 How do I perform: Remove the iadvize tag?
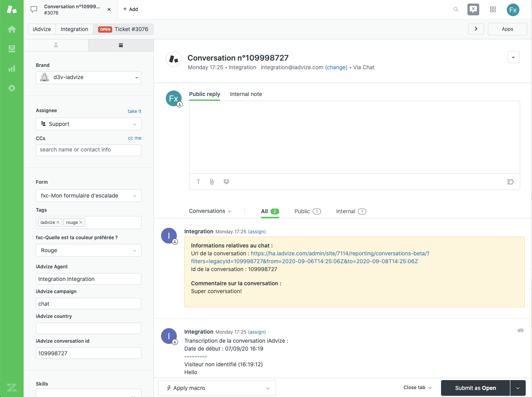58,222
